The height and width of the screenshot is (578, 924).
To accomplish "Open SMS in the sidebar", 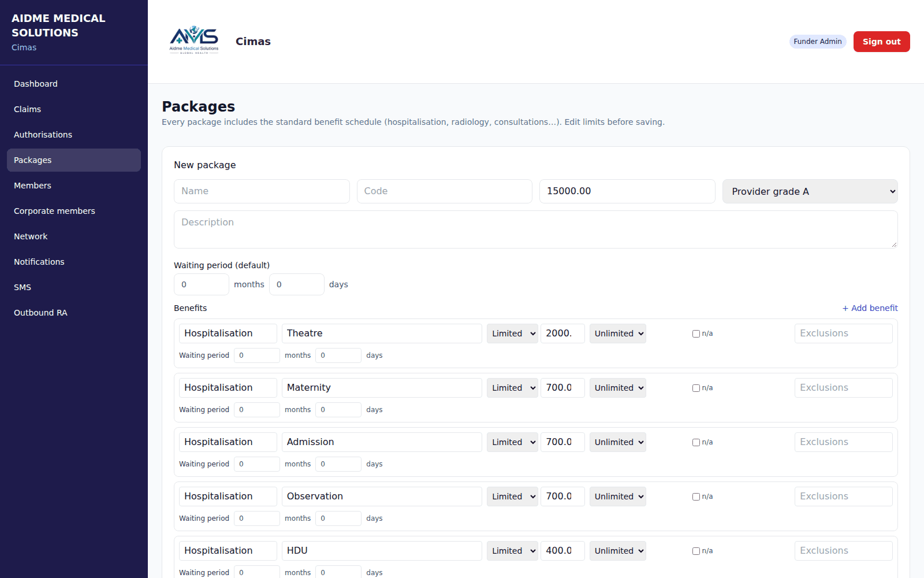I will (74, 287).
